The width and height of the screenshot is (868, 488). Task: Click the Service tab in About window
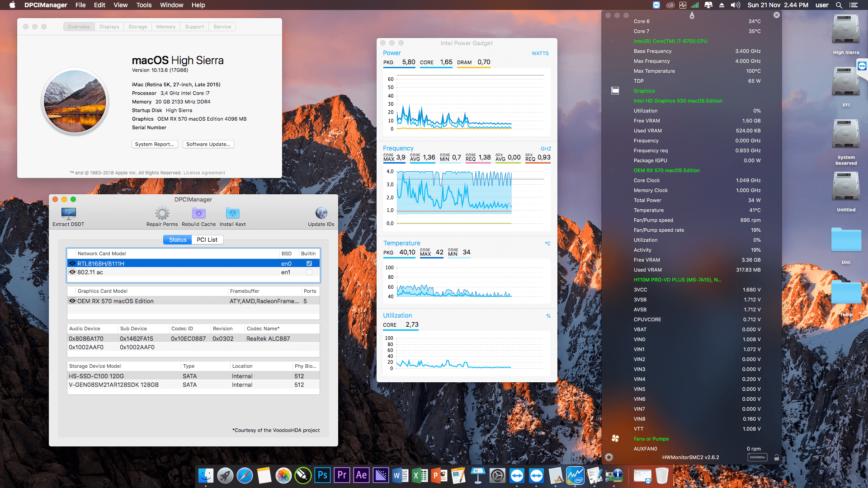click(222, 27)
